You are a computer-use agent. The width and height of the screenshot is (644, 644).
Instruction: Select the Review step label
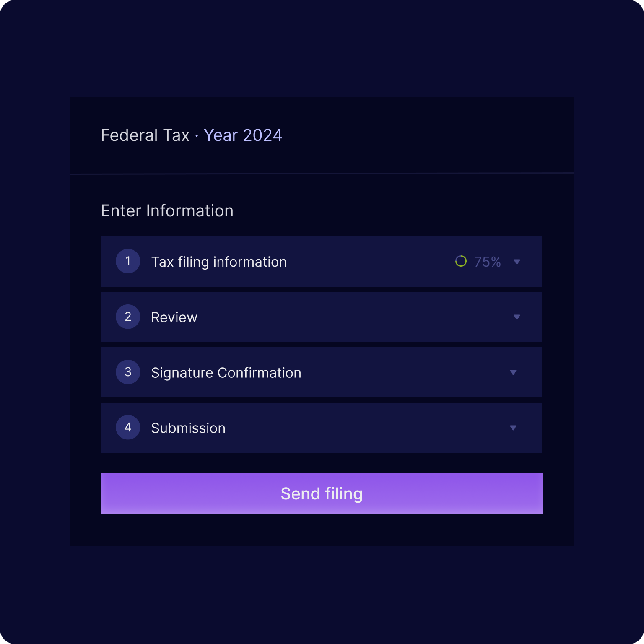tap(174, 317)
